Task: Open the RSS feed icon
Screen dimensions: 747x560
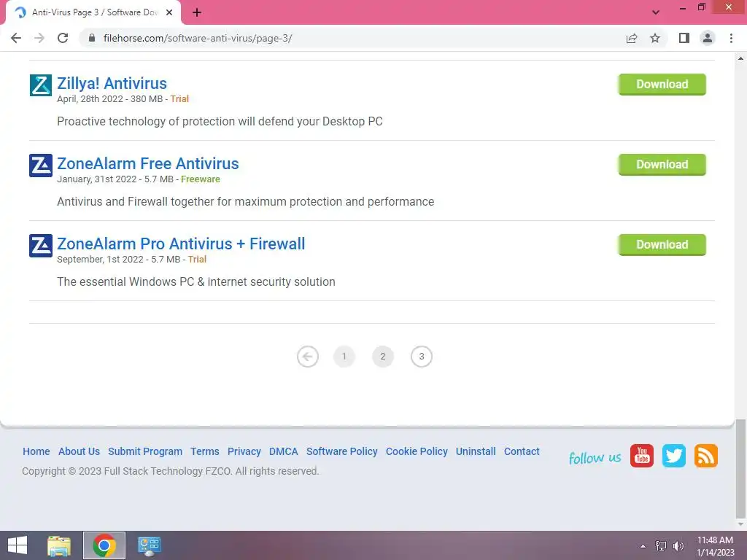Action: [705, 456]
